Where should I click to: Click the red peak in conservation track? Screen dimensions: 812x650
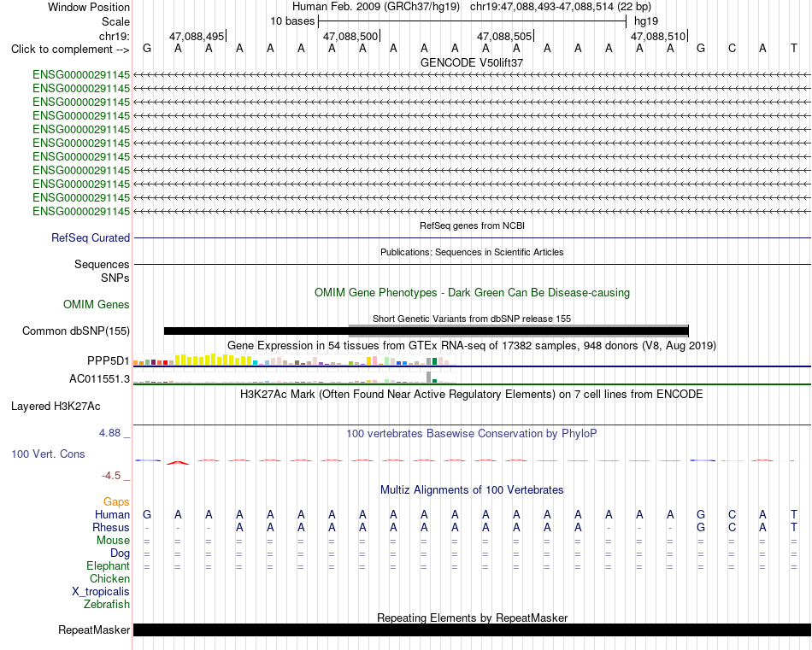point(178,462)
